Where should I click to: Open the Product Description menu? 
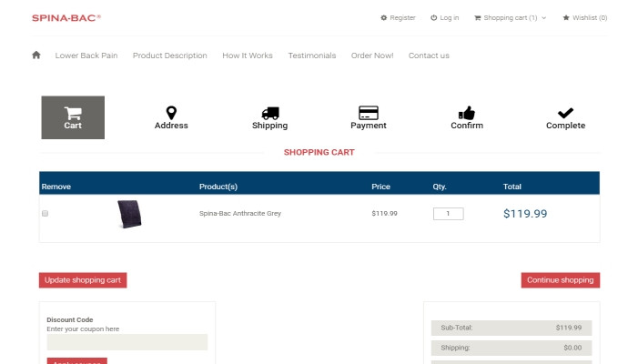[x=169, y=56]
